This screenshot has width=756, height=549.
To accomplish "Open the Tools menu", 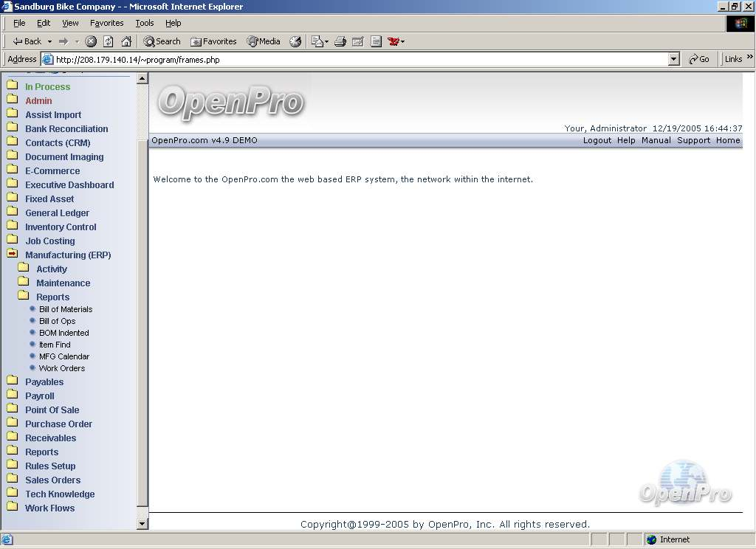I will (145, 23).
